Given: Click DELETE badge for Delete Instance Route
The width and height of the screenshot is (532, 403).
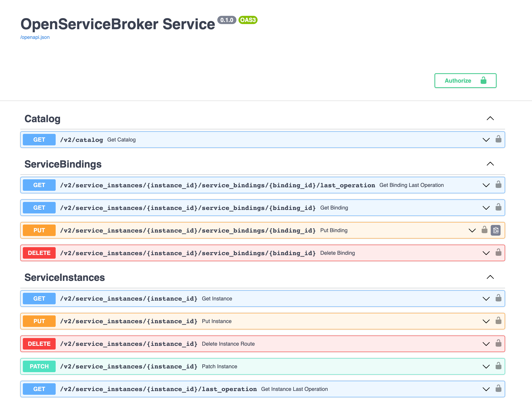Looking at the screenshot, I should point(39,344).
